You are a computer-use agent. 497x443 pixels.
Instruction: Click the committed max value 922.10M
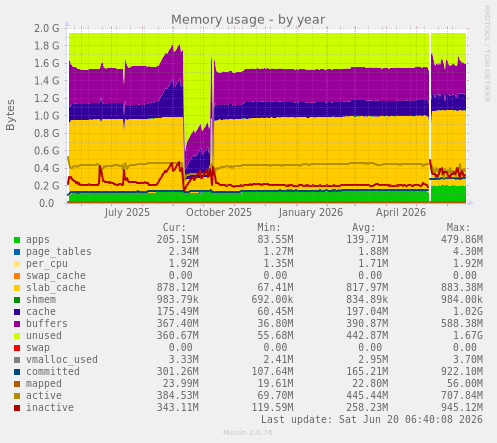coord(462,372)
